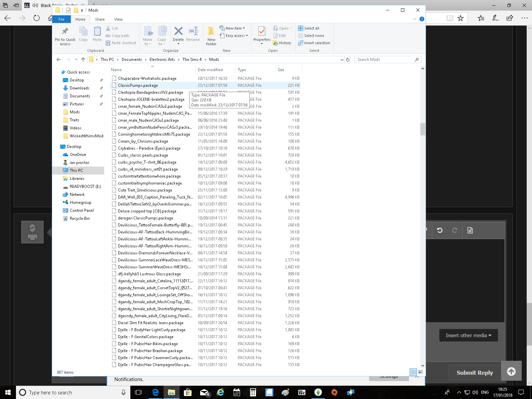Go back in Explorer navigation

pyautogui.click(x=59, y=60)
